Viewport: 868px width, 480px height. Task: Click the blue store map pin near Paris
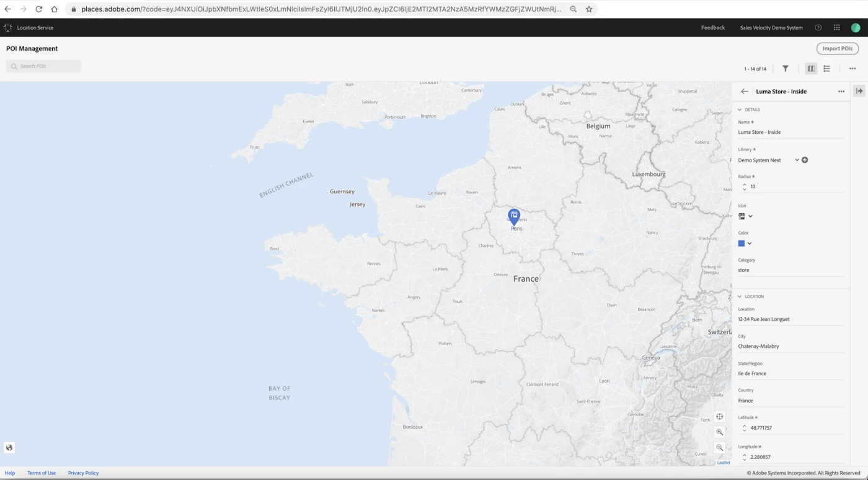[x=514, y=217]
